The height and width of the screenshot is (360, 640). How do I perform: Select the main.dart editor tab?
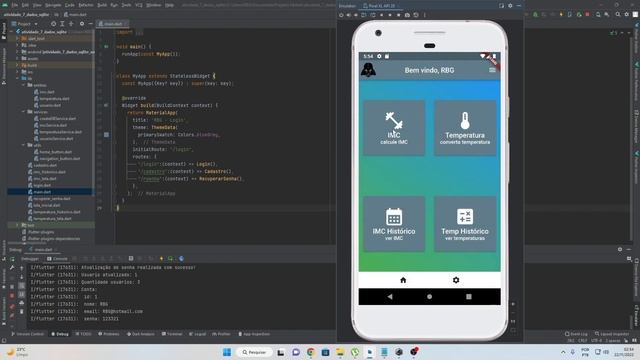pos(112,24)
